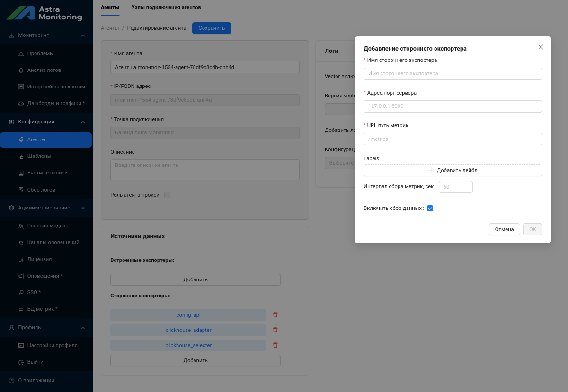This screenshot has width=568, height=392.
Task: Delete the config_api exporter with trash icon
Action: pos(275,315)
